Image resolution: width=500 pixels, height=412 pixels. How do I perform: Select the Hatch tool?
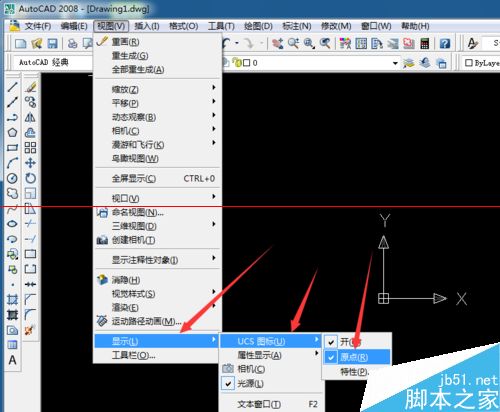pos(12,300)
